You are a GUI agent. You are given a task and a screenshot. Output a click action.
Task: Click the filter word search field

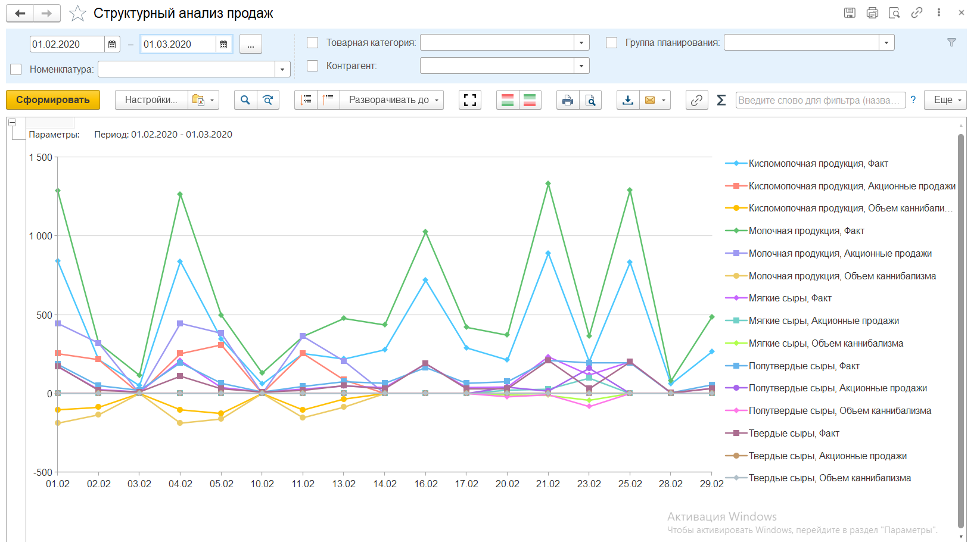[820, 100]
